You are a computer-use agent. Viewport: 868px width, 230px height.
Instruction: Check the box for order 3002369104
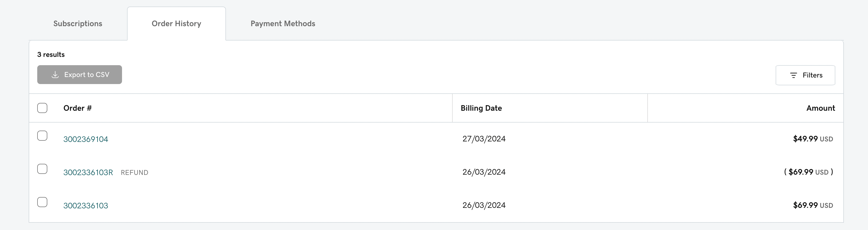click(x=42, y=136)
